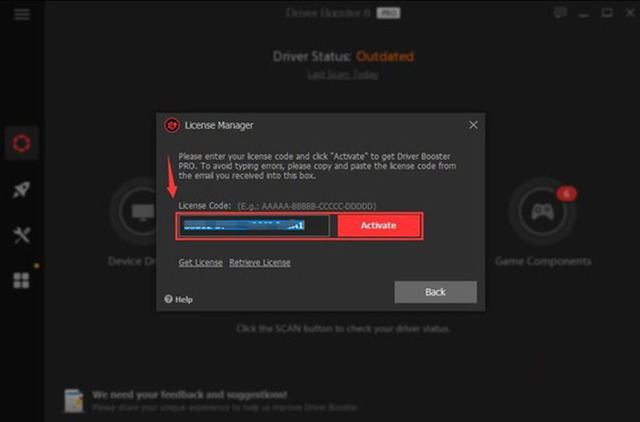Click the feedback and suggestions banner text
The width and height of the screenshot is (640, 422).
(x=190, y=395)
